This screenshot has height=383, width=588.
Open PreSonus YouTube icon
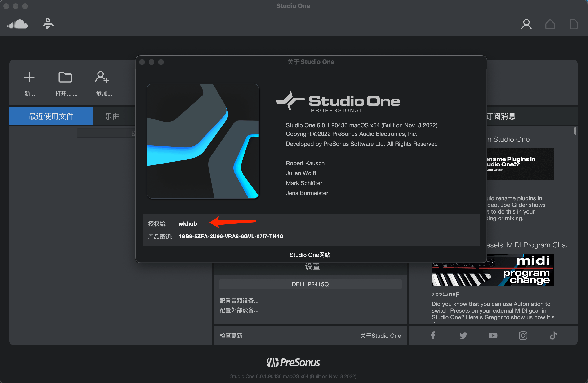click(493, 336)
